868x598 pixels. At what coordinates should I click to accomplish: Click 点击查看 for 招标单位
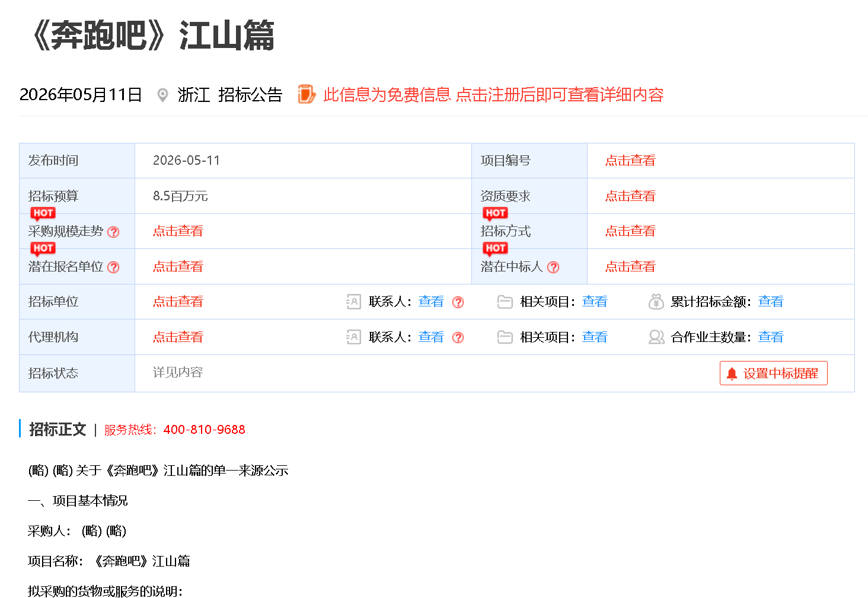pos(178,302)
